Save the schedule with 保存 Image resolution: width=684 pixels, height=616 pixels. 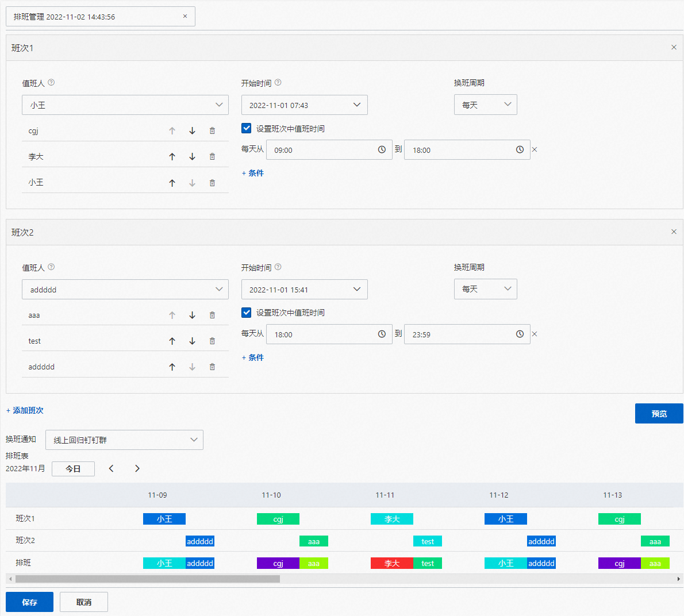(30, 602)
